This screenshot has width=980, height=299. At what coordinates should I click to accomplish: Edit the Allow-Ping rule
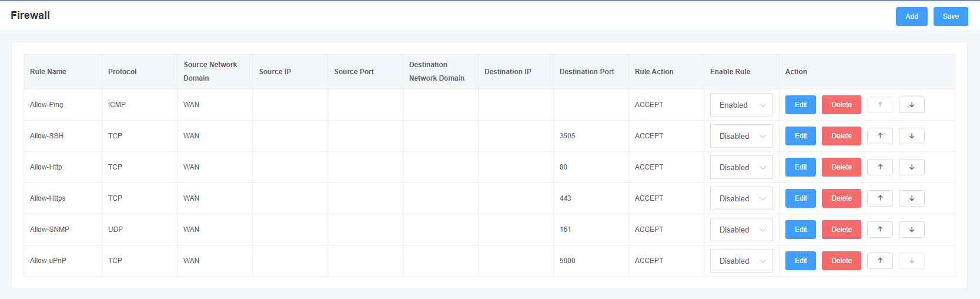click(x=801, y=105)
